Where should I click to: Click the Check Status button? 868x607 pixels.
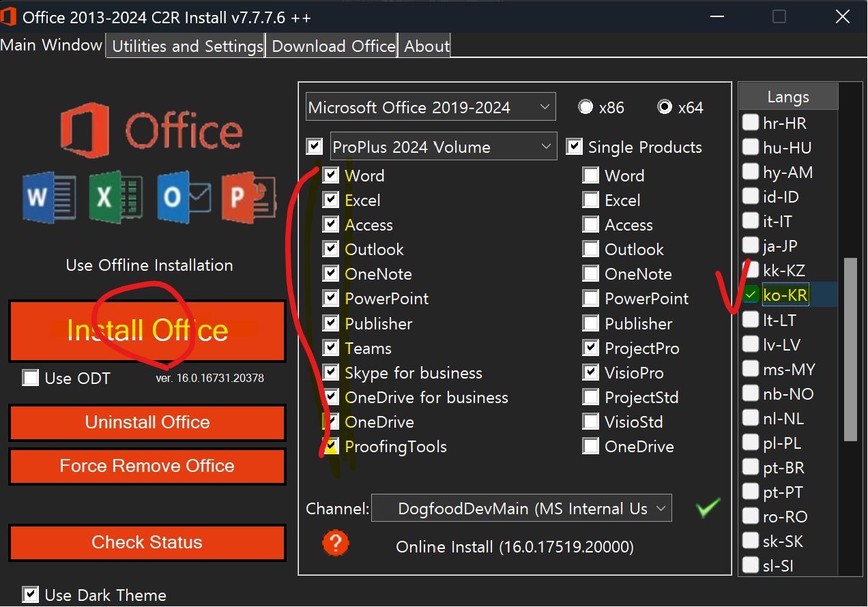coord(147,542)
